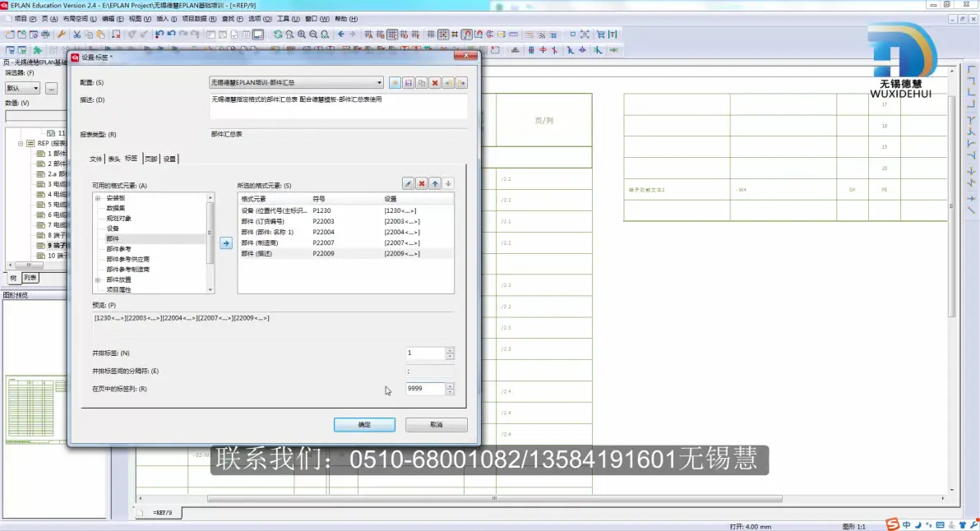Create a new configuration scheme in the dialog
The image size is (980, 531).
[395, 82]
